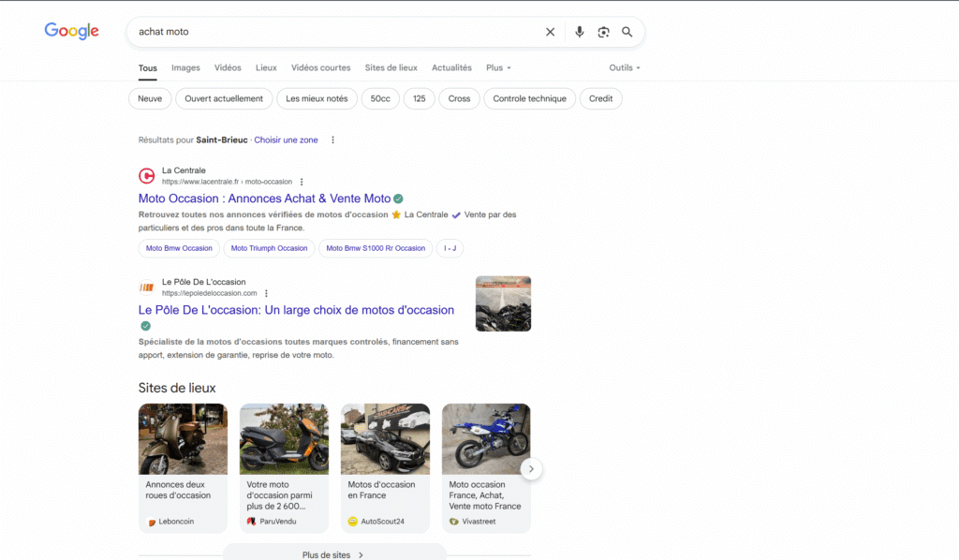Click the Plus de sites button
The width and height of the screenshot is (959, 560).
[x=334, y=553]
